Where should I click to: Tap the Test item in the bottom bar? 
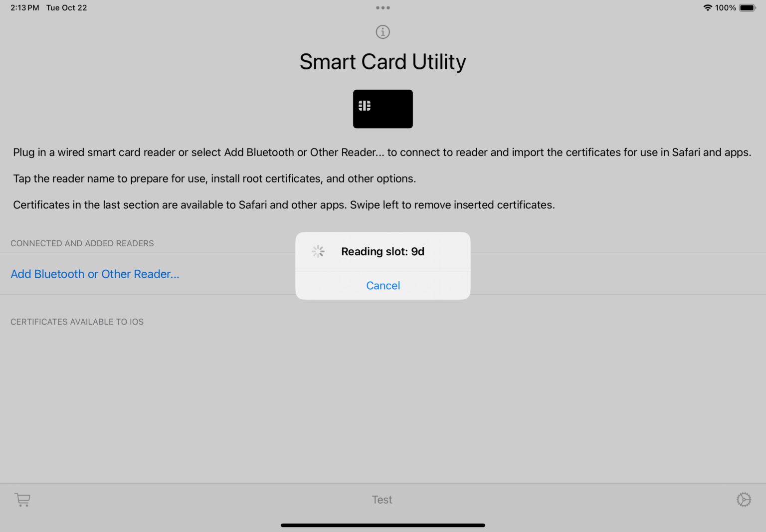click(x=382, y=500)
